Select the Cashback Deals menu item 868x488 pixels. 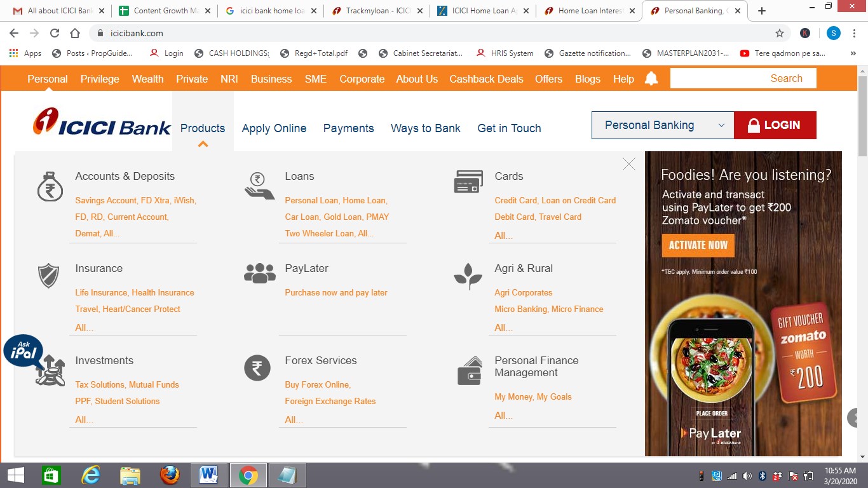point(487,79)
